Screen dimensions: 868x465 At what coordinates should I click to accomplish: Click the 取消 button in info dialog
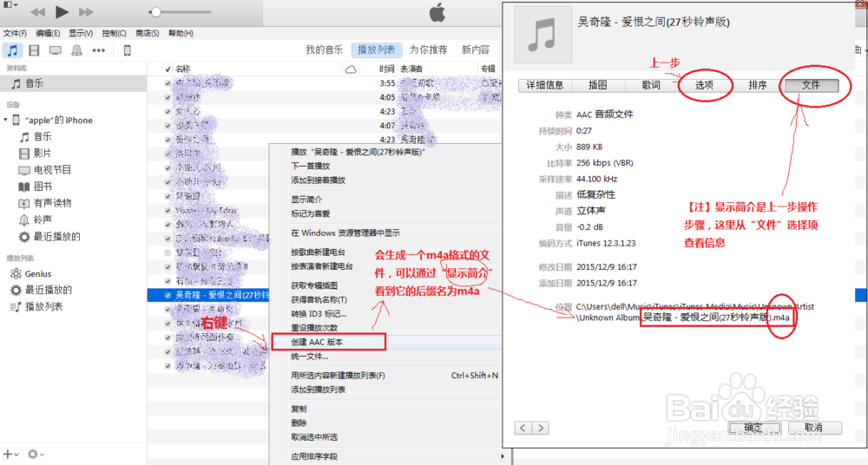[x=814, y=428]
